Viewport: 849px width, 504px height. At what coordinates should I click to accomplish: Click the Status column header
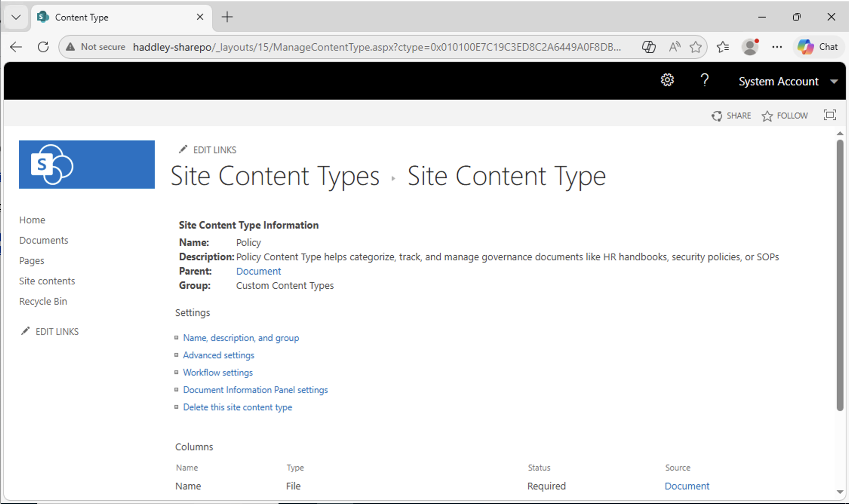click(539, 467)
